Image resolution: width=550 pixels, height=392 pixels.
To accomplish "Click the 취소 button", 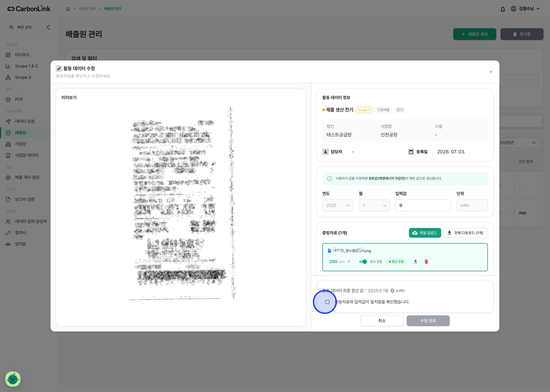I will (382, 321).
